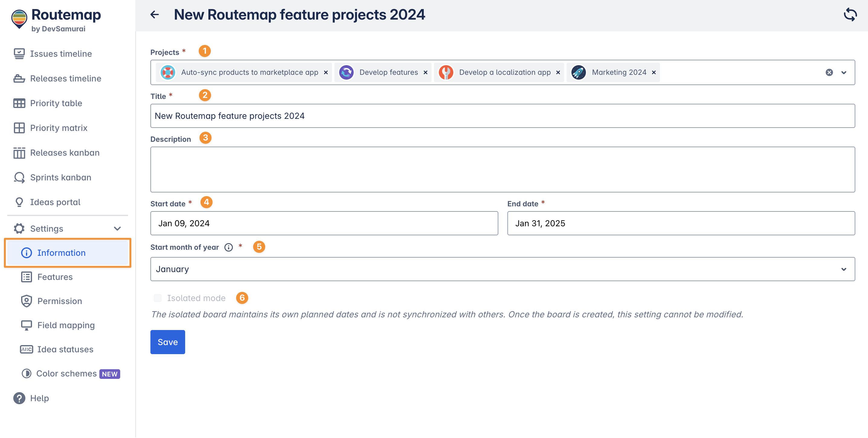Click the Start month info icon
The height and width of the screenshot is (438, 868).
[229, 247]
